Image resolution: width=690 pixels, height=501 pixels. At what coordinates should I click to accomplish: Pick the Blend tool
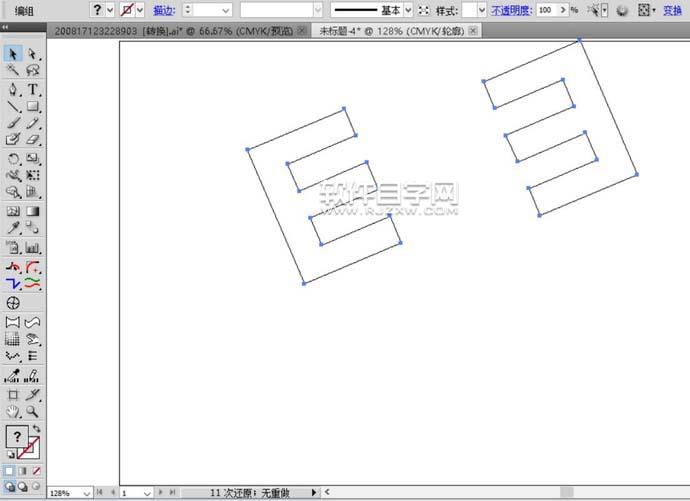click(32, 228)
